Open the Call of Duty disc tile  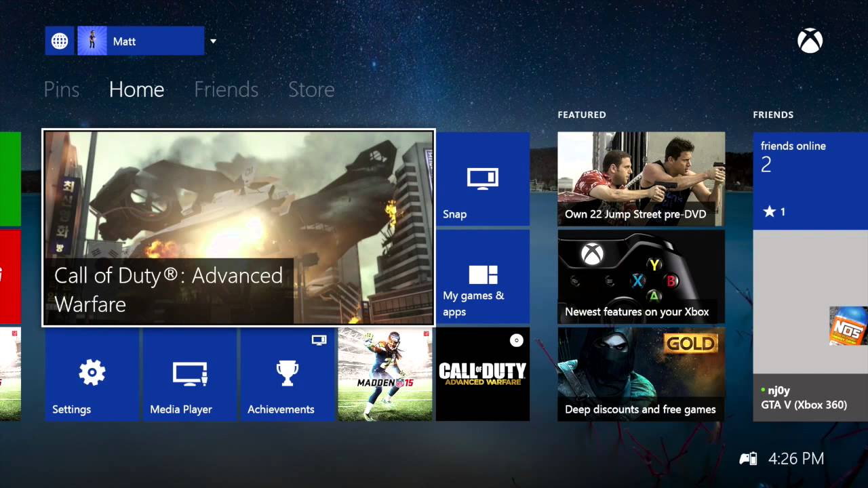[x=483, y=374]
